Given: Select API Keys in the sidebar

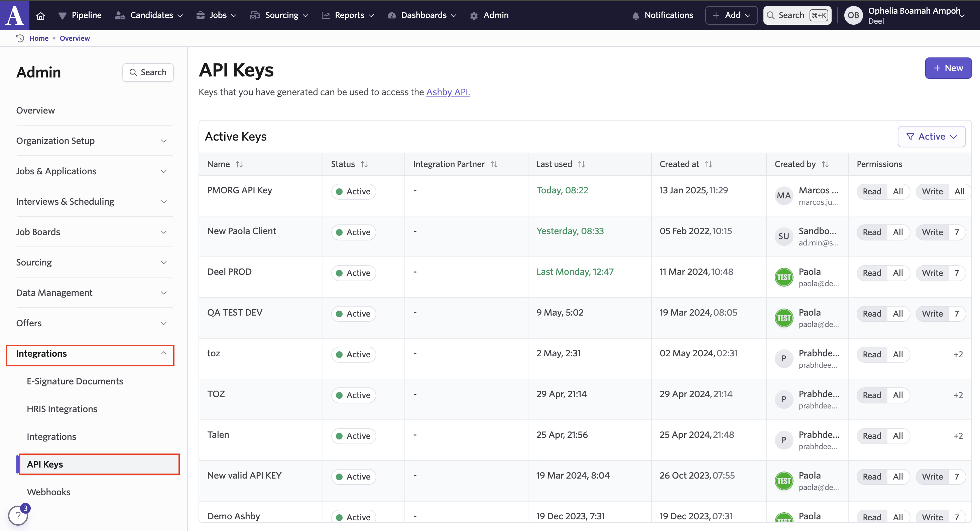Looking at the screenshot, I should (x=99, y=464).
